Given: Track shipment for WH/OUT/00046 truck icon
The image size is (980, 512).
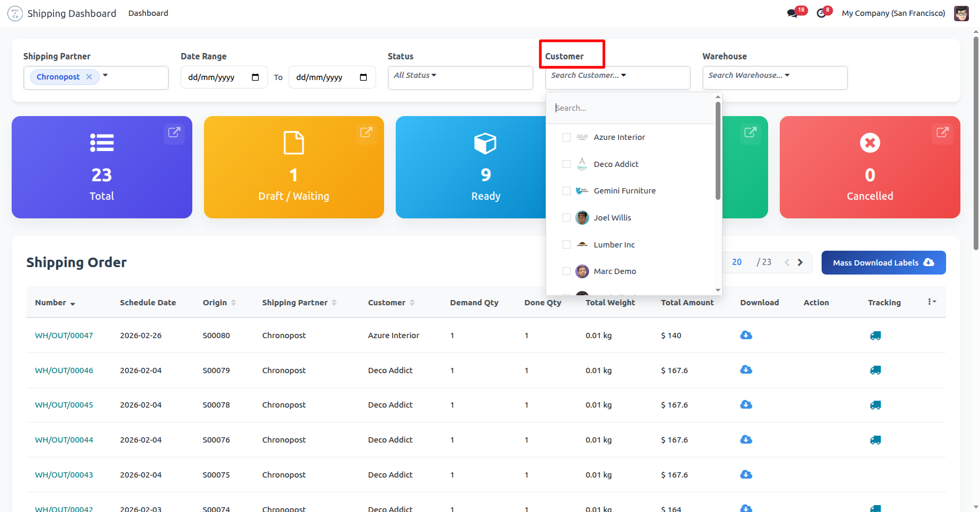Looking at the screenshot, I should pos(875,370).
